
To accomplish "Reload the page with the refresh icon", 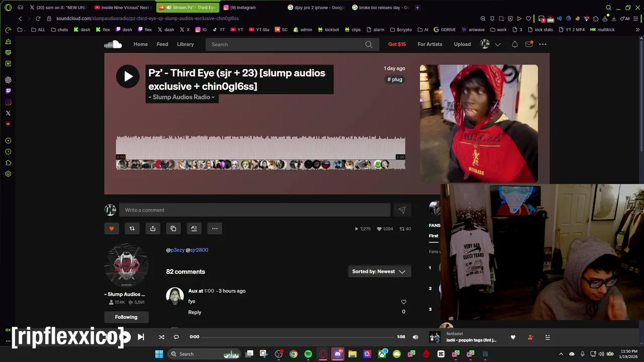I will pos(38,19).
